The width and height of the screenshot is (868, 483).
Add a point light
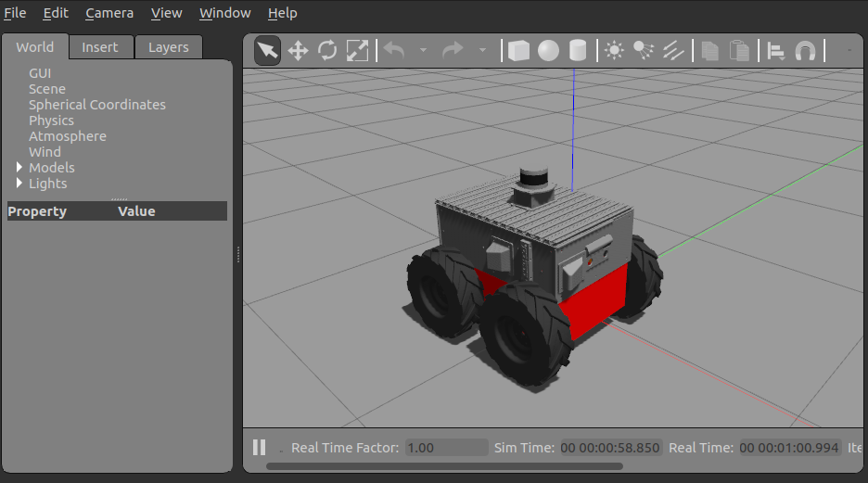click(x=614, y=50)
